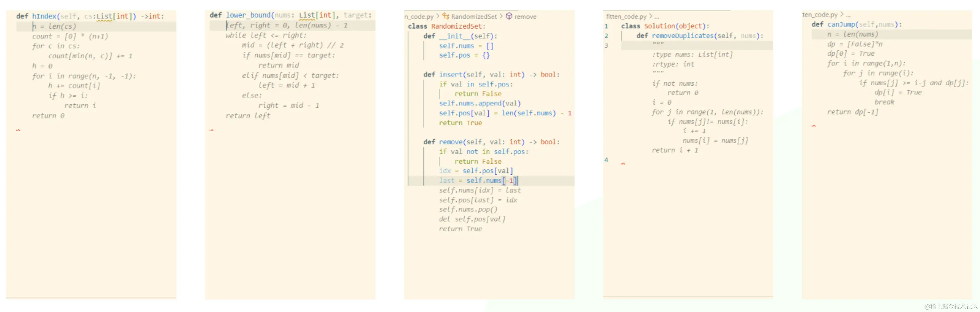Image resolution: width=980 pixels, height=312 pixels.
Task: Click the ':rtype: int' docstring line
Action: [673, 64]
